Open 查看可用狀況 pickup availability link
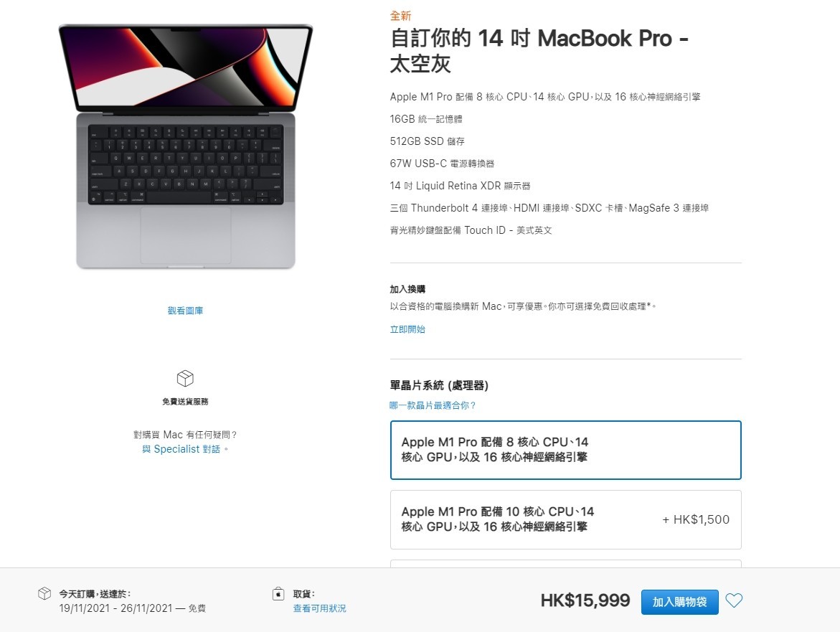The height and width of the screenshot is (632, 840). (319, 608)
